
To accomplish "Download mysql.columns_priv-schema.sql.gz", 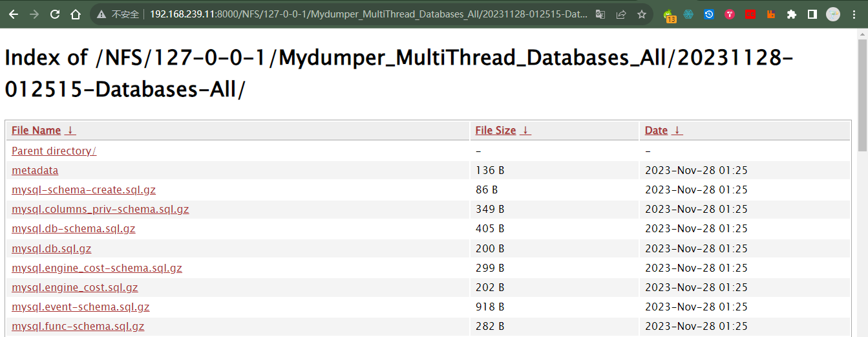I will point(100,210).
